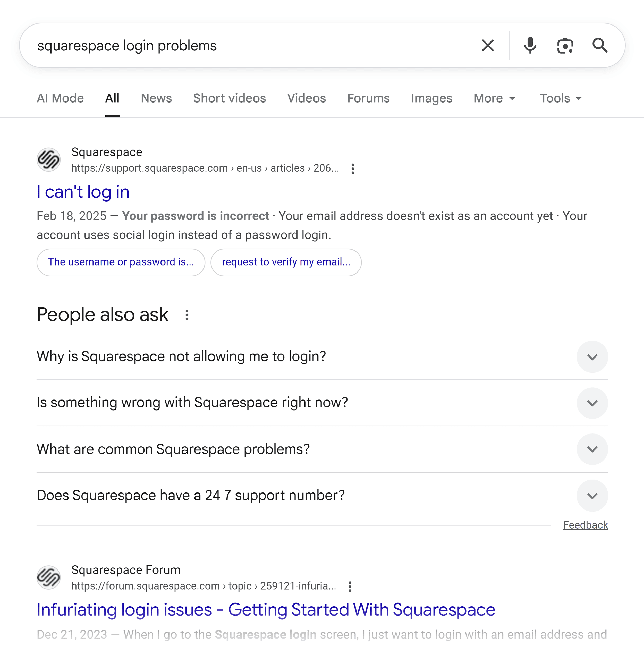Expand "What are common Squarespace problems?"
Image resolution: width=644 pixels, height=646 pixels.
(x=592, y=449)
